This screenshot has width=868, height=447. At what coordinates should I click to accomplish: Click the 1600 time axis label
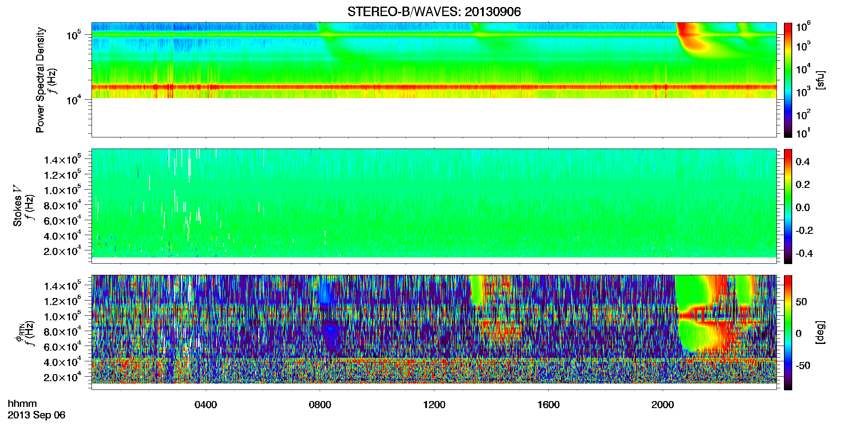pos(549,404)
